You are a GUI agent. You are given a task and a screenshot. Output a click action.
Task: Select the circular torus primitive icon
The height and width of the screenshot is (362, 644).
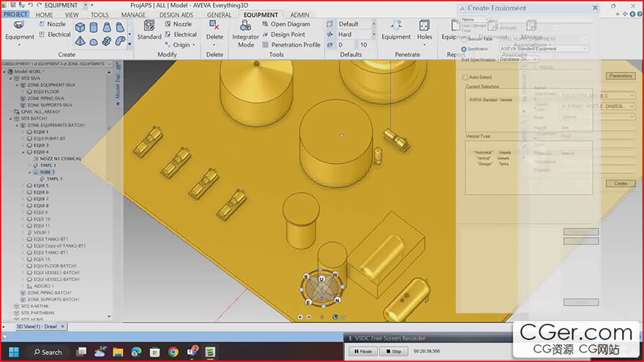tap(120, 41)
